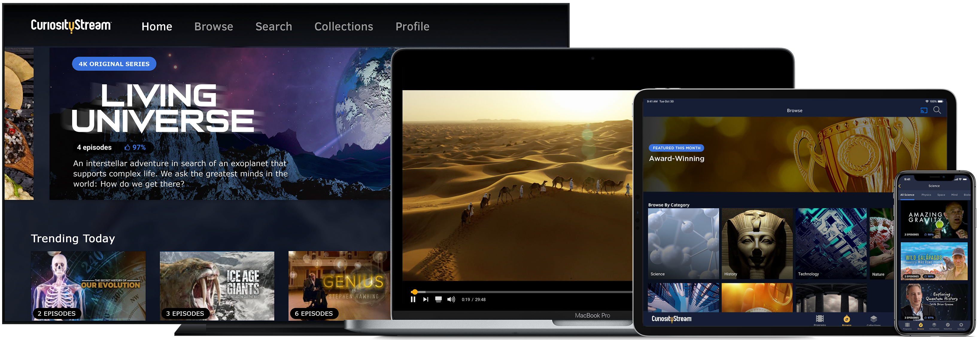This screenshot has height=340, width=980.
Task: Select the Mind tab on the phone
Action: coord(954,195)
